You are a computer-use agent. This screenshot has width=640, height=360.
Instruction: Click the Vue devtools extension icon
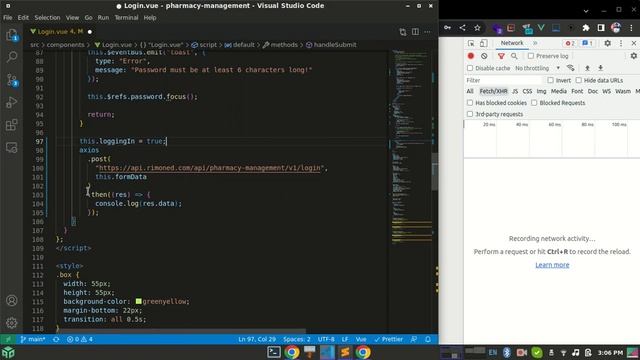click(541, 28)
